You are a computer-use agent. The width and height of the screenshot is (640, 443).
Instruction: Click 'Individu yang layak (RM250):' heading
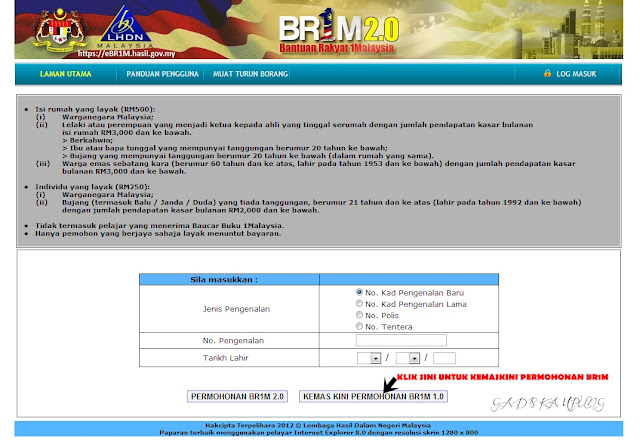coord(92,187)
